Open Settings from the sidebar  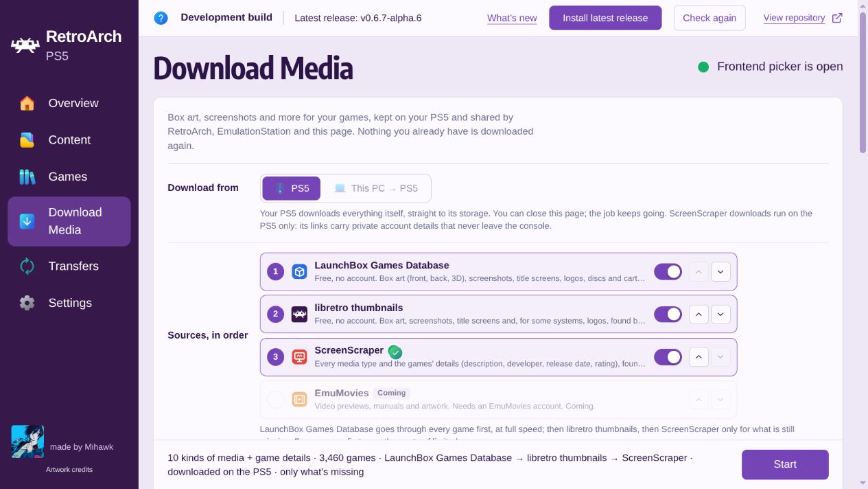[x=69, y=303]
